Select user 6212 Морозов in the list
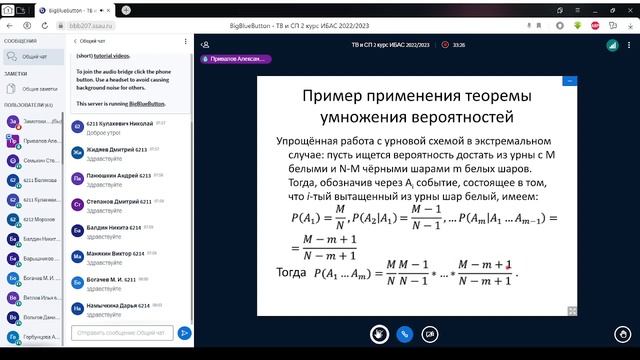The image size is (640, 360). coord(33,219)
